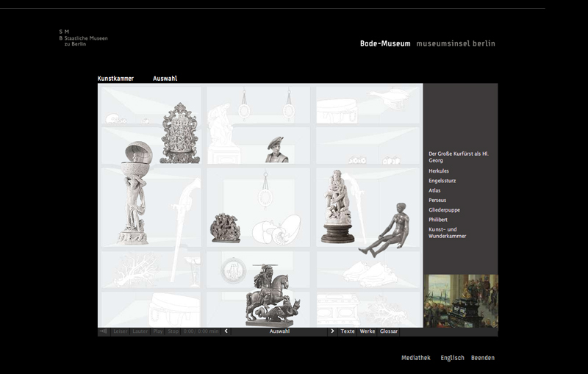Click the equestrian St. George statuette
The width and height of the screenshot is (588, 374).
(x=272, y=295)
